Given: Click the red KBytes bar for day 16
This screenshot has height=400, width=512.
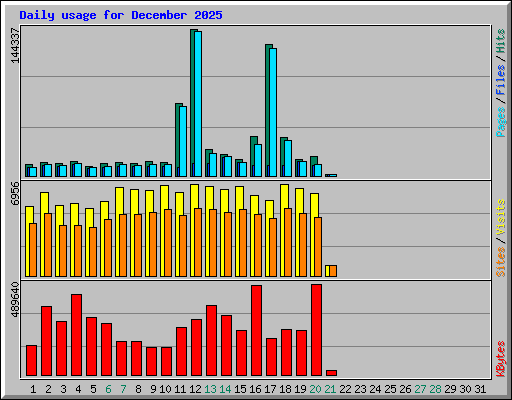Looking at the screenshot, I should (x=256, y=331).
